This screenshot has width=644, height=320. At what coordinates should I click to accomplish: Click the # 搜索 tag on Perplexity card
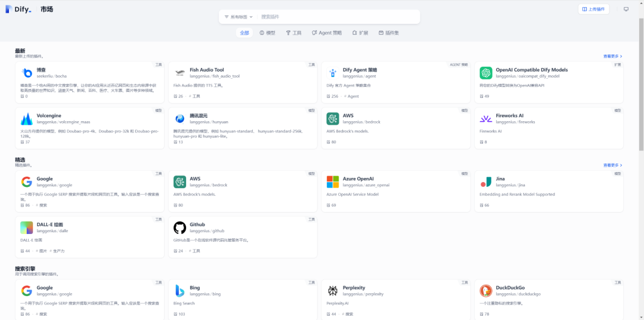point(348,314)
